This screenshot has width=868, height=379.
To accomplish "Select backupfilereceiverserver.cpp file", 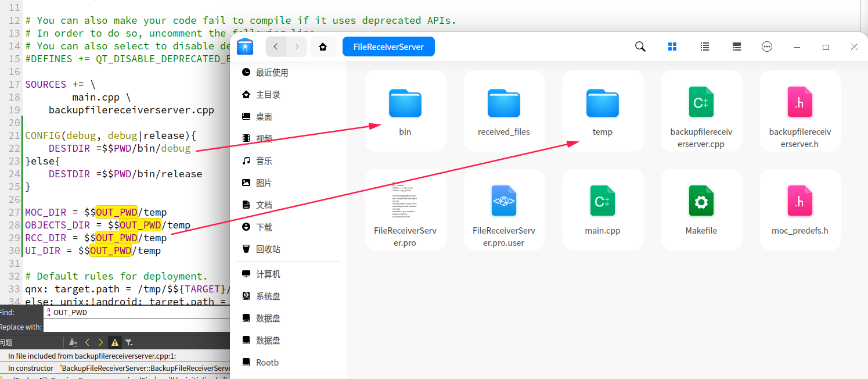I will (x=701, y=111).
